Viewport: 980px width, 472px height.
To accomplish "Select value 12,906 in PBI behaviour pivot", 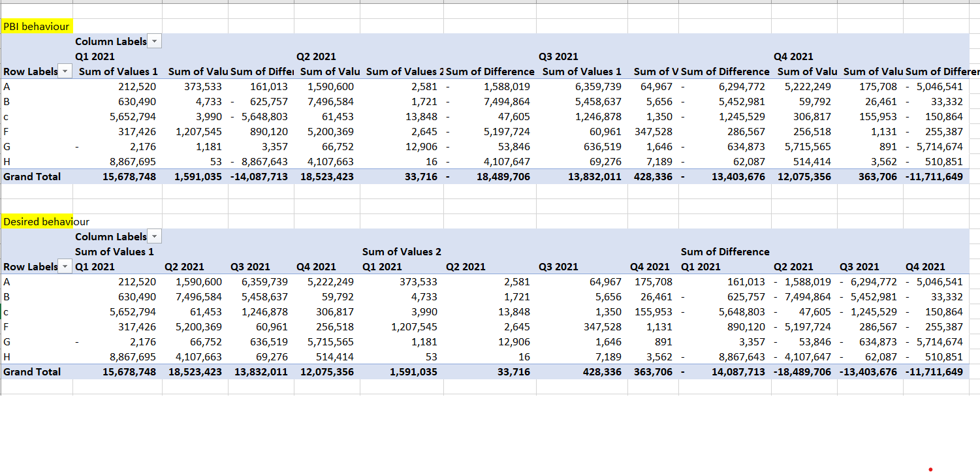I will tap(421, 146).
